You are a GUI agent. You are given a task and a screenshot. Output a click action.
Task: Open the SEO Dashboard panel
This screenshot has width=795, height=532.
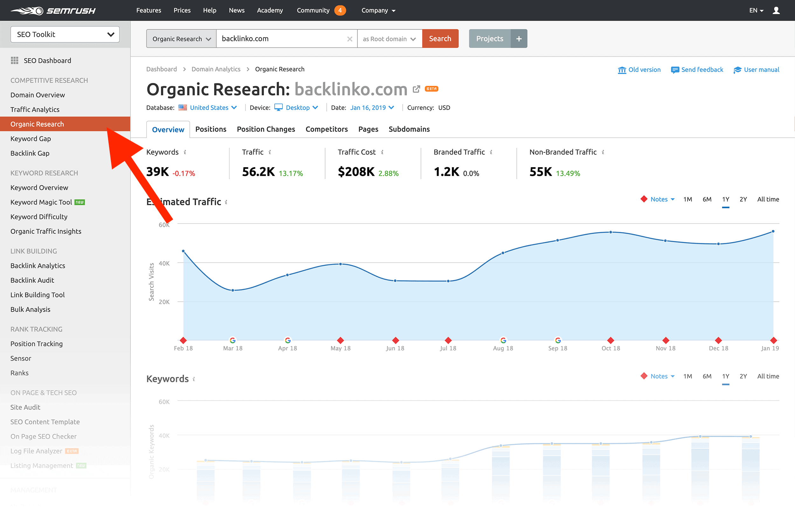coord(47,60)
